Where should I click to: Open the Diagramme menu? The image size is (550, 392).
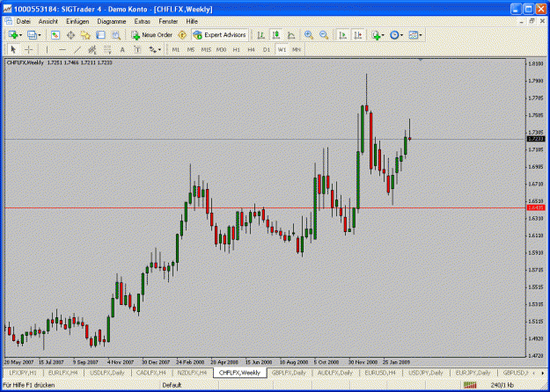(x=112, y=21)
